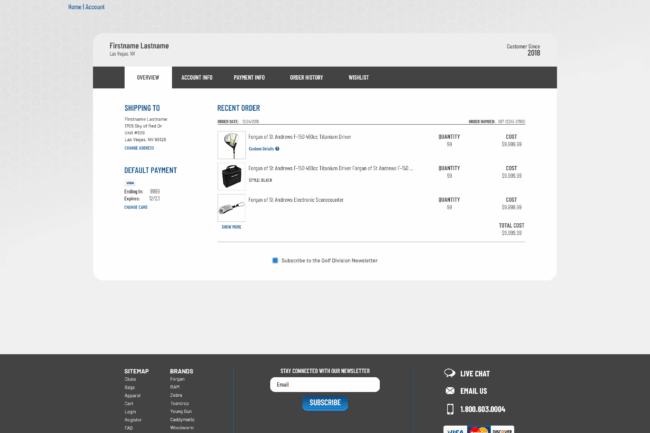650x433 pixels.
Task: Open the Order History tab
Action: click(306, 77)
